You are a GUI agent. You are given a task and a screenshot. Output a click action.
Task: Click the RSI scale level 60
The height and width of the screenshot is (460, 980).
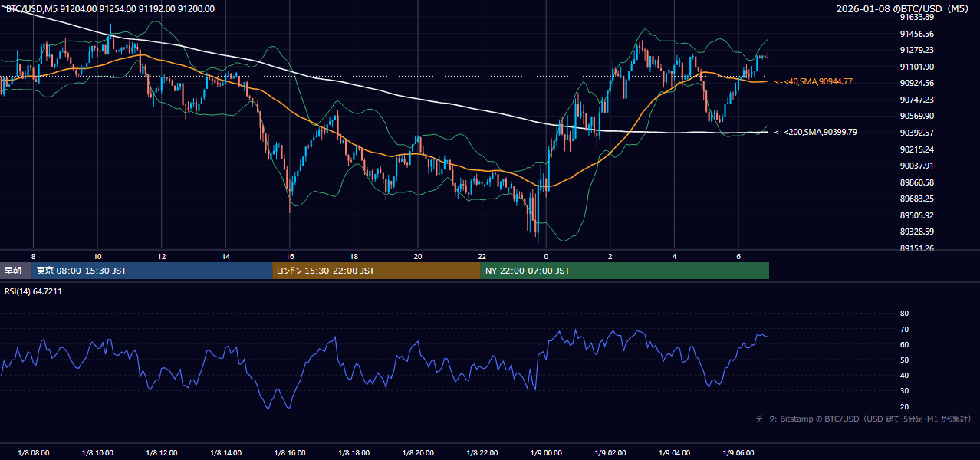(x=904, y=344)
